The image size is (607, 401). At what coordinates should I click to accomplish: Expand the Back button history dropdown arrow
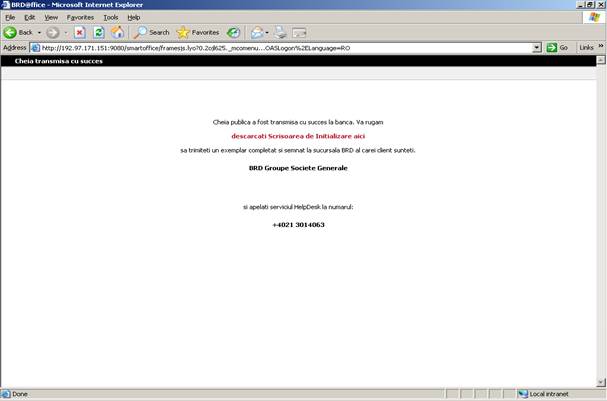click(38, 32)
